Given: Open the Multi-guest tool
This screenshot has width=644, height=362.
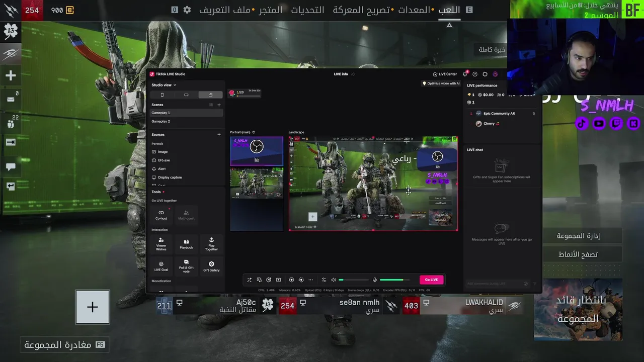Looking at the screenshot, I should pyautogui.click(x=186, y=215).
